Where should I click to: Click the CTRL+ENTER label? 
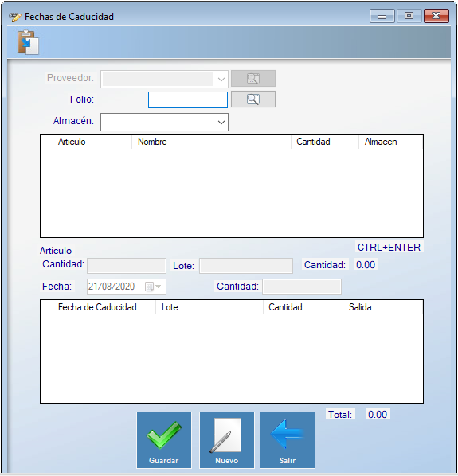point(389,247)
